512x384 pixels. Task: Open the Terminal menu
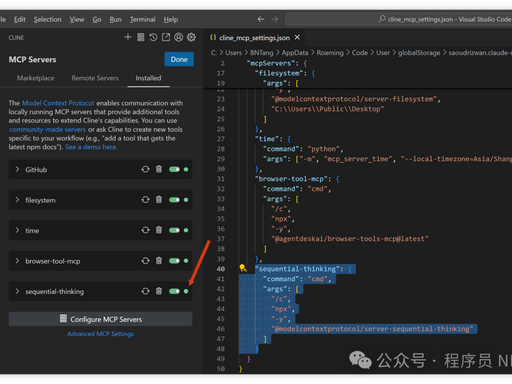(x=143, y=19)
